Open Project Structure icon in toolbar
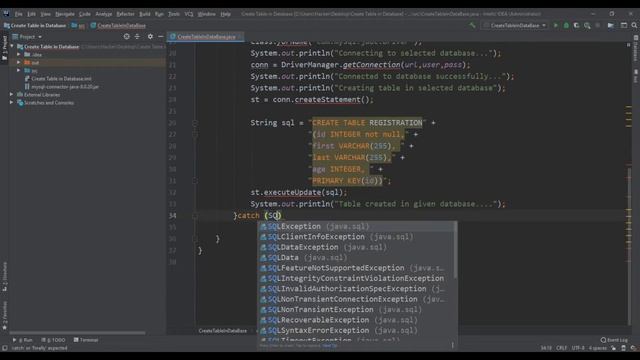Screen dimensions: 640x360 (611, 25)
